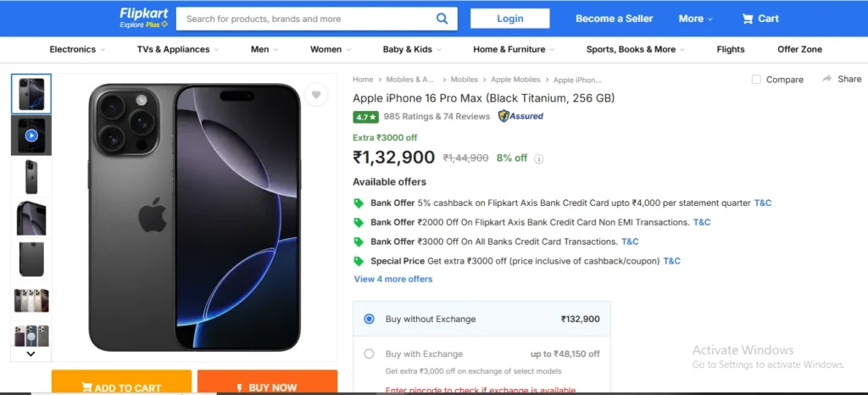Add product to wishlist with heart icon
Image resolution: width=868 pixels, height=395 pixels.
(316, 95)
